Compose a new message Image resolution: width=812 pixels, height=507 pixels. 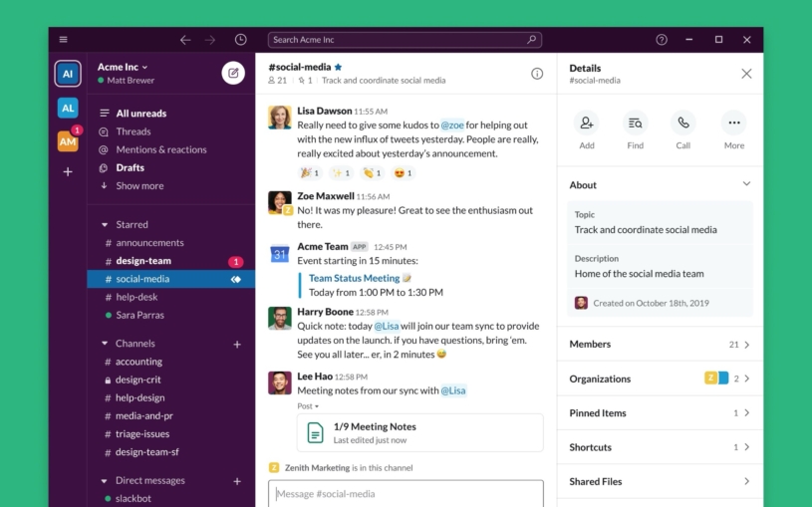233,73
